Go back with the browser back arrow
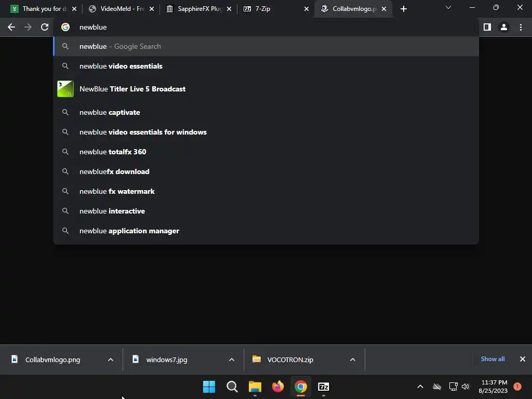 tap(11, 27)
